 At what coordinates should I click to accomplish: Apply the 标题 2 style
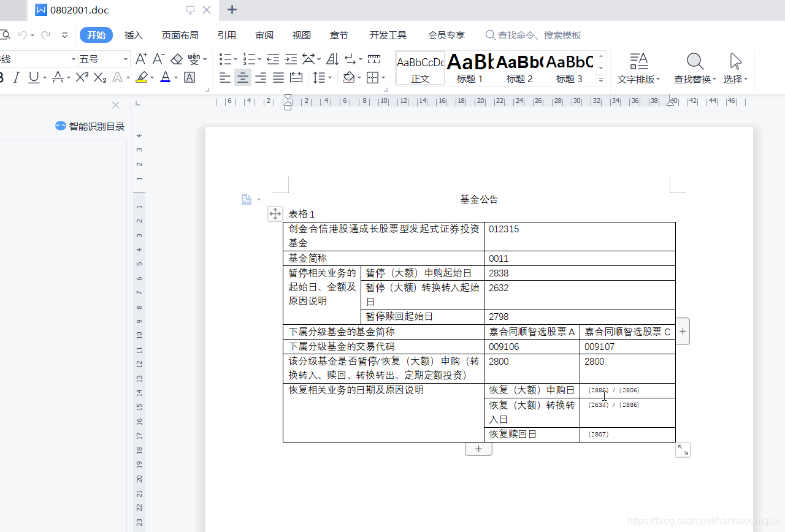519,68
